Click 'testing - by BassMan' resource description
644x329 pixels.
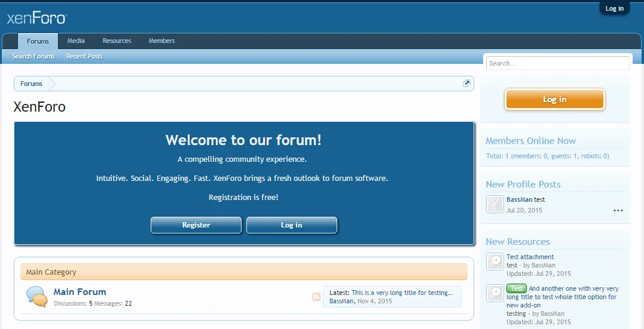click(x=535, y=314)
